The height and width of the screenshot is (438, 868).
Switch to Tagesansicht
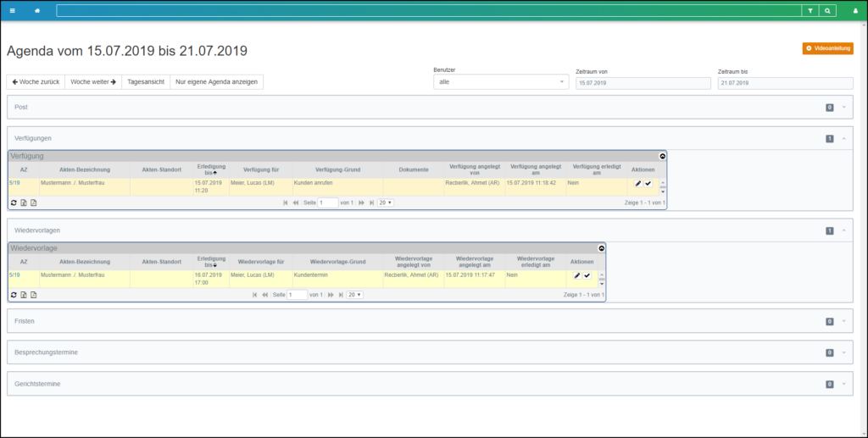(x=145, y=82)
